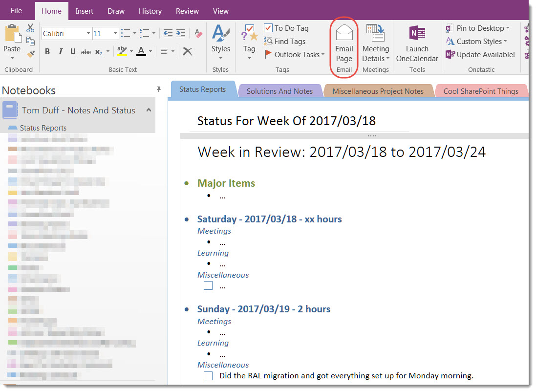
Task: Click the yellow text highlight color button
Action: 122,52
